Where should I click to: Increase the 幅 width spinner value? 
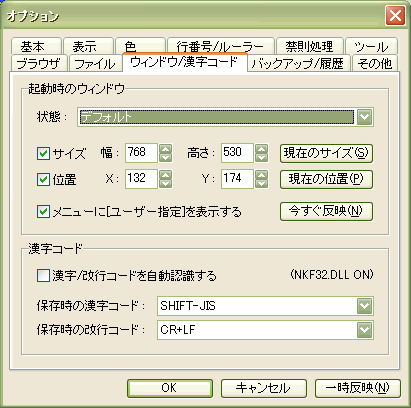click(166, 149)
